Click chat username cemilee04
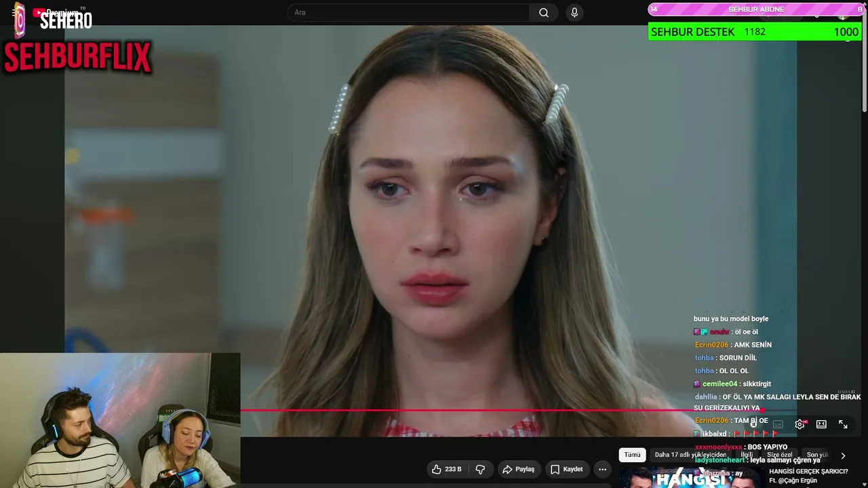This screenshot has width=868, height=488. (719, 384)
